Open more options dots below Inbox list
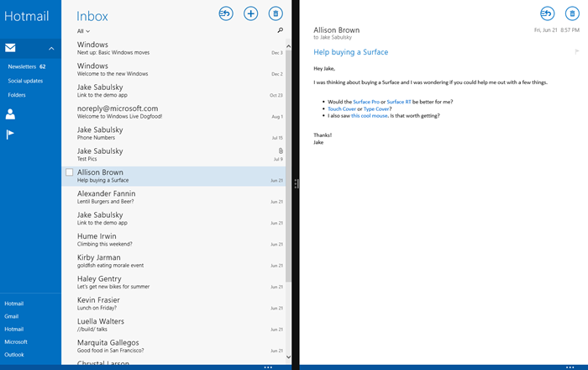The width and height of the screenshot is (588, 370). (268, 367)
